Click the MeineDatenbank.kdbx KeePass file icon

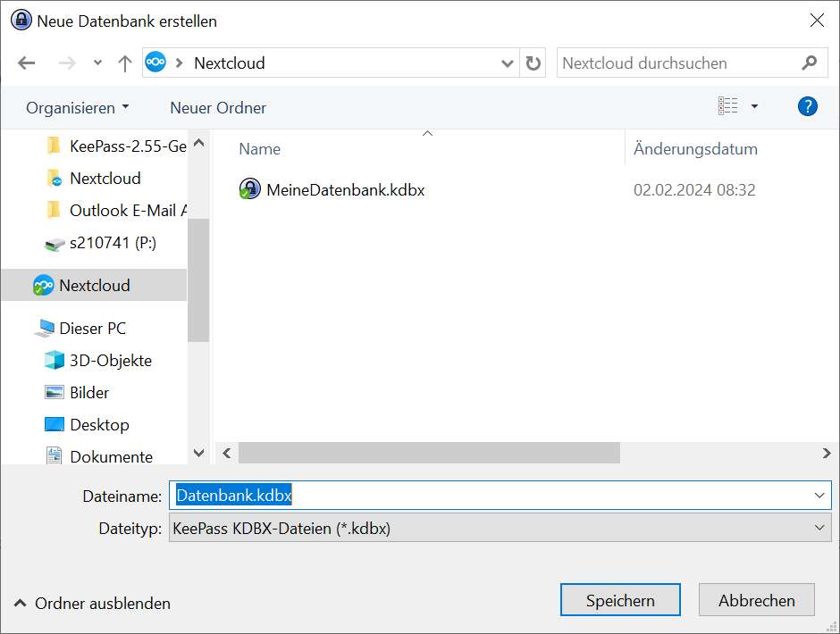(x=249, y=189)
